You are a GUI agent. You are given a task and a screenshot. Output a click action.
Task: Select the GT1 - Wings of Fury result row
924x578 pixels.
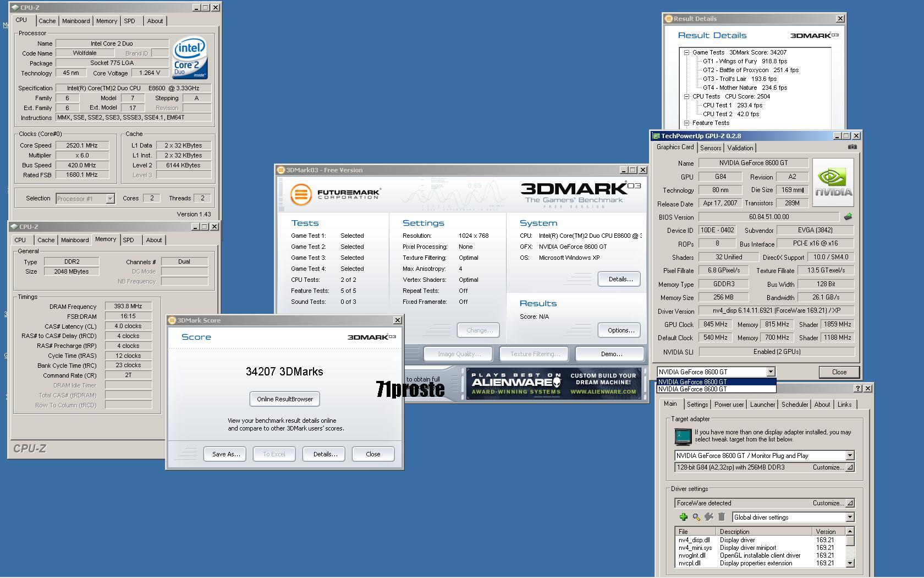pos(745,62)
